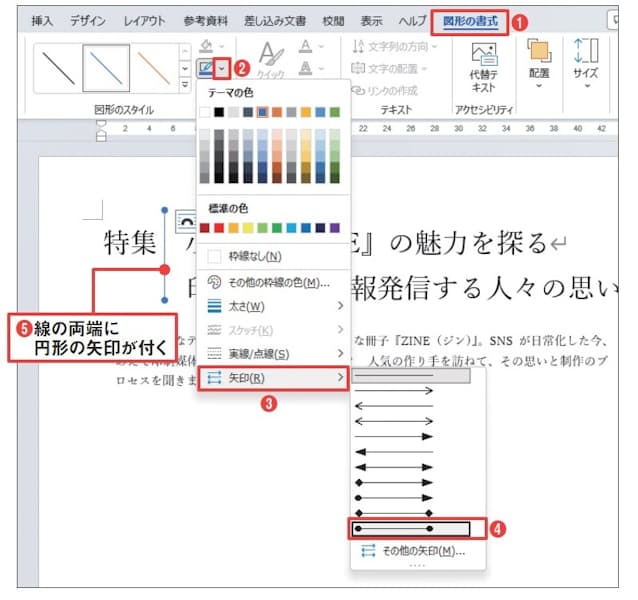Viewport: 638px width, 600px height.
Task: Pick the purple standard color
Action: pos(334,228)
